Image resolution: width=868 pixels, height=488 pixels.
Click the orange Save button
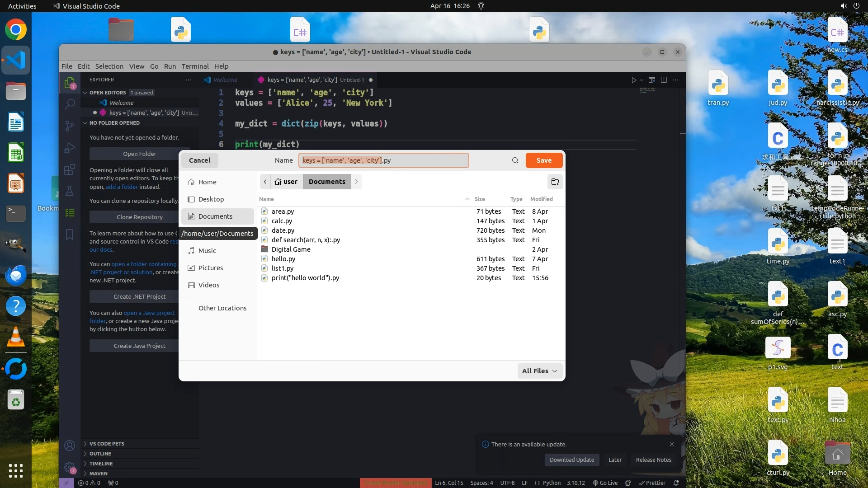544,160
